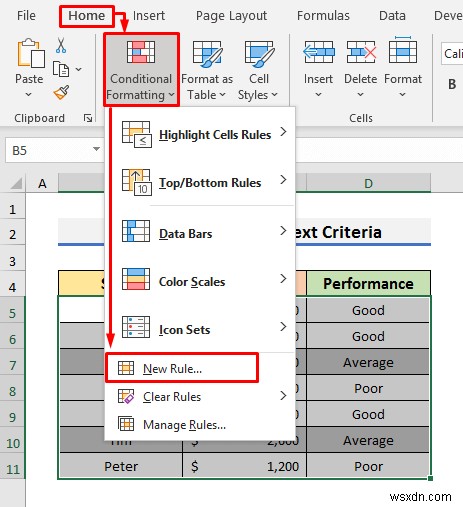
Task: Click the Format cells icon
Action: [403, 50]
